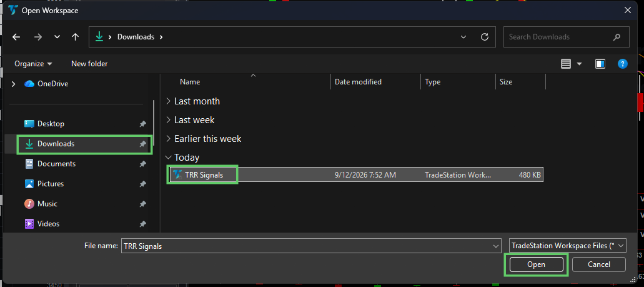Viewport: 644px width, 287px height.
Task: Go back using the back arrow
Action: coord(16,37)
